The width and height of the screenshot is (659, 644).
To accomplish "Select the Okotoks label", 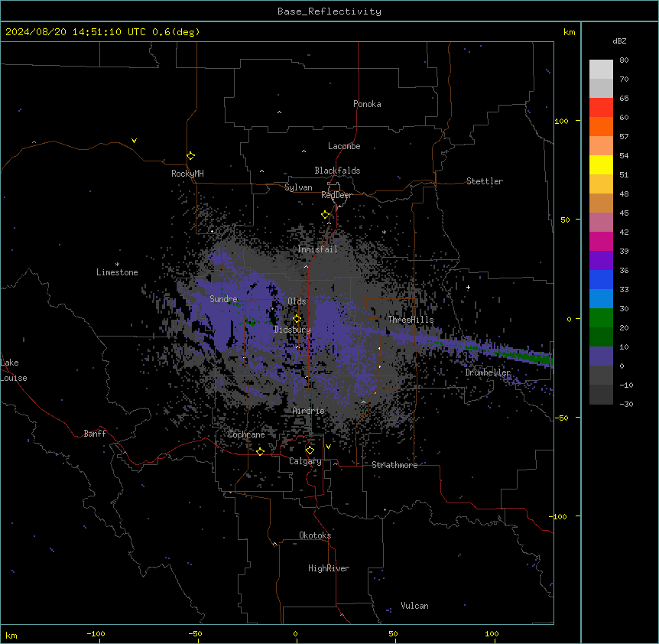I will (x=315, y=535).
